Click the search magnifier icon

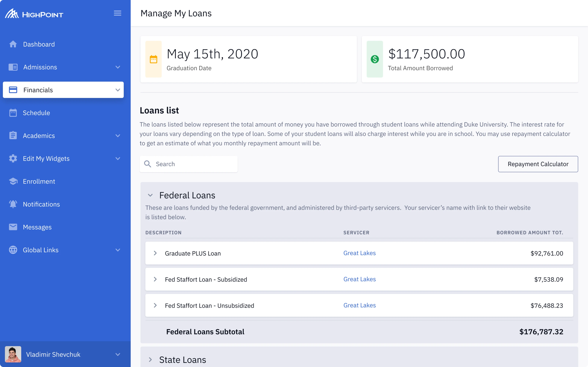tap(147, 164)
